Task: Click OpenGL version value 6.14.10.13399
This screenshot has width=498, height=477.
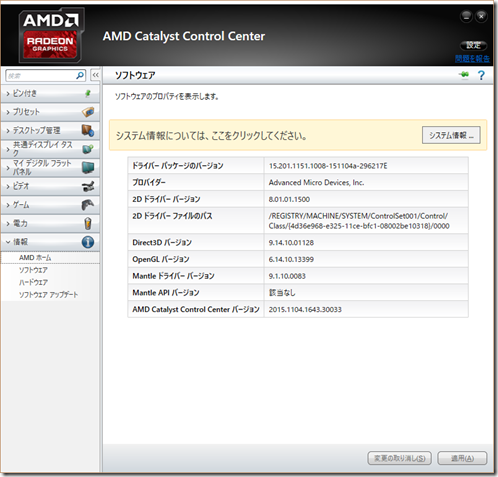Action: click(x=291, y=259)
